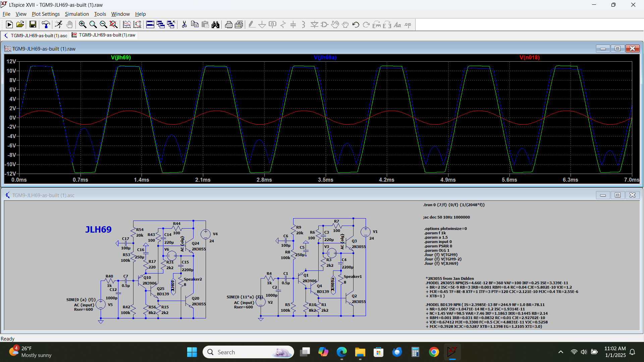Click the Print icon
The image size is (644, 362).
(228, 24)
